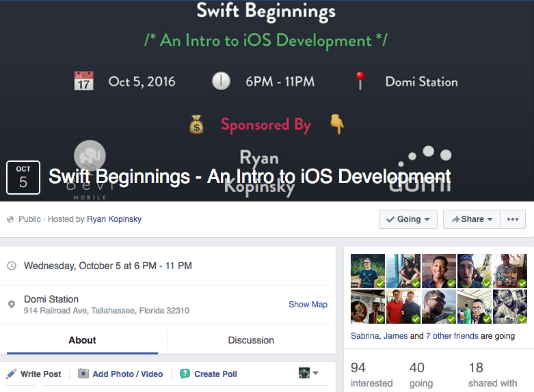Click the James friend link

(395, 336)
